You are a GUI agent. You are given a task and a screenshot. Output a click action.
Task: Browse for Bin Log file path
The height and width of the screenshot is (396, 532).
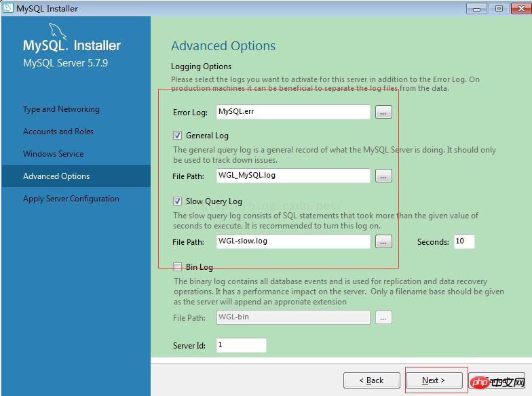[x=383, y=317]
